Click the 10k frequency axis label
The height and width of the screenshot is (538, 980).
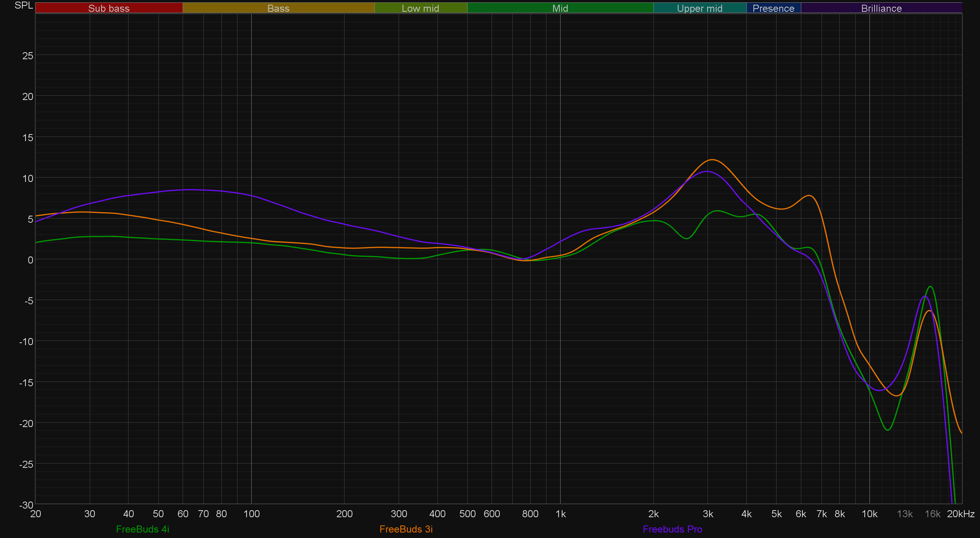869,514
